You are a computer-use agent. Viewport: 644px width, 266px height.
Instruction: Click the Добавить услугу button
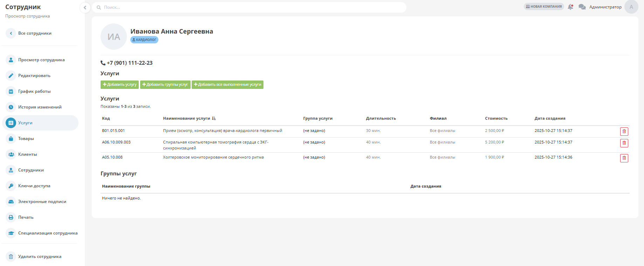click(x=119, y=85)
